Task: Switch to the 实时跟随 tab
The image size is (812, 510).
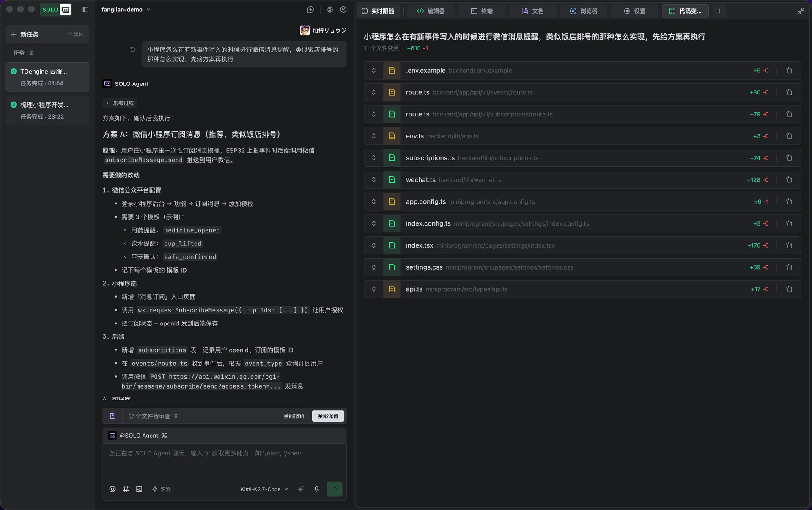Action: pyautogui.click(x=378, y=11)
